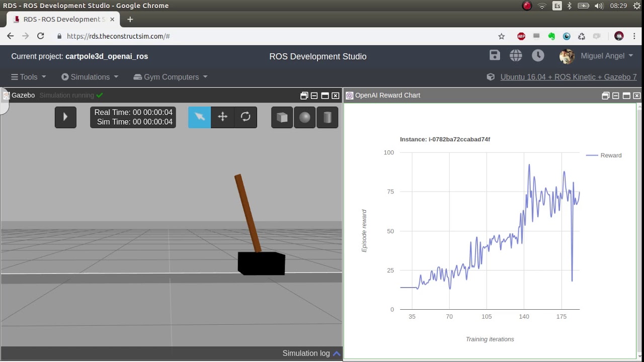Maximize the Gazebo panel
644x362 pixels.
325,96
